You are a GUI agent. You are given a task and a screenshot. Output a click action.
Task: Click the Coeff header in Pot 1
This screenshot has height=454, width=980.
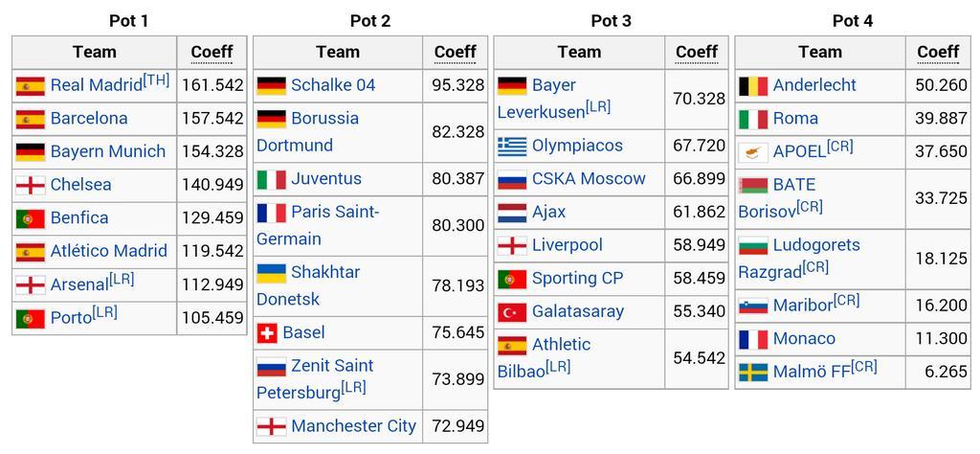pos(212,52)
